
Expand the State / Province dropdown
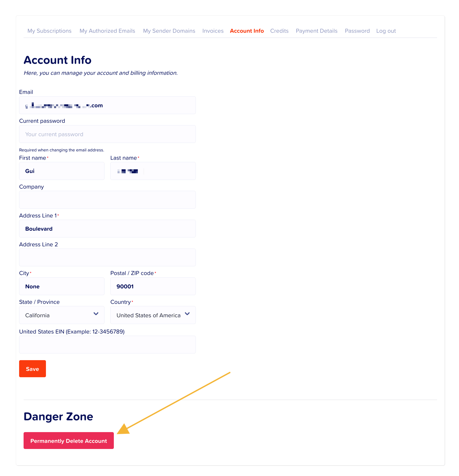[x=62, y=315]
